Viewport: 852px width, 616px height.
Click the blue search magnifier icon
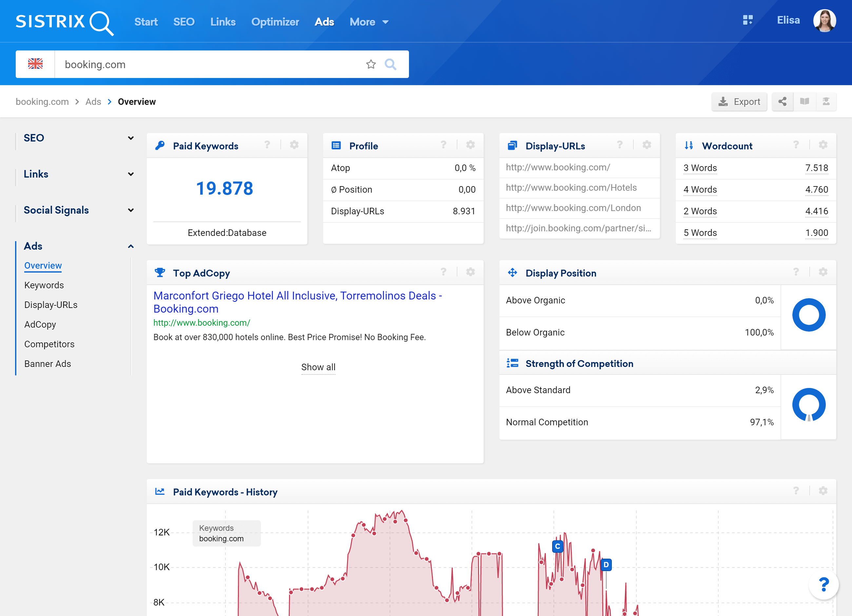coord(390,64)
